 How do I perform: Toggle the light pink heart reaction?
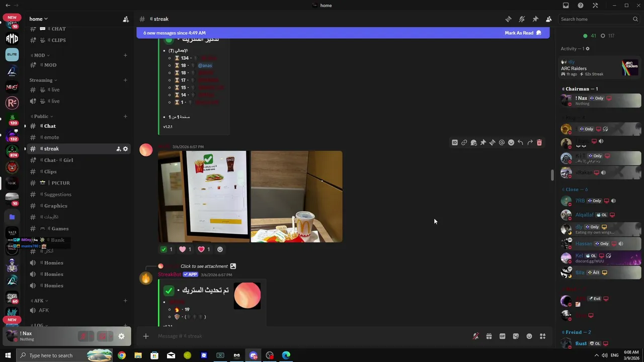coord(185,249)
